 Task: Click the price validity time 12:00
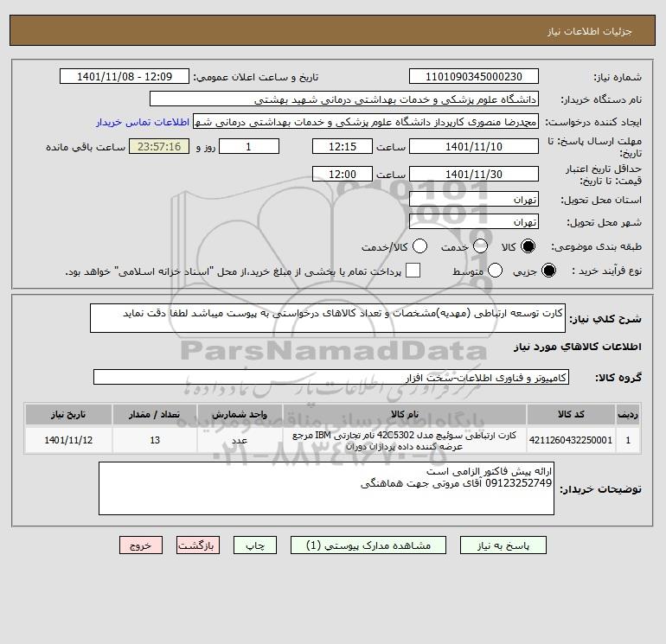(x=343, y=174)
